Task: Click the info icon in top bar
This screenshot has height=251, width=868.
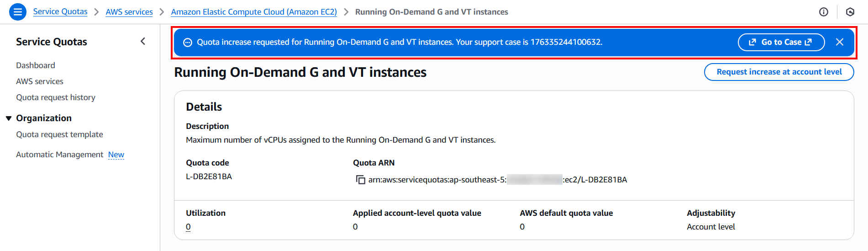Action: click(823, 12)
